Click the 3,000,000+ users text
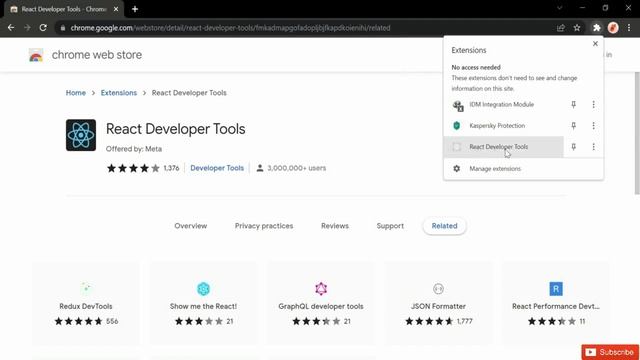The height and width of the screenshot is (360, 640). click(x=296, y=168)
